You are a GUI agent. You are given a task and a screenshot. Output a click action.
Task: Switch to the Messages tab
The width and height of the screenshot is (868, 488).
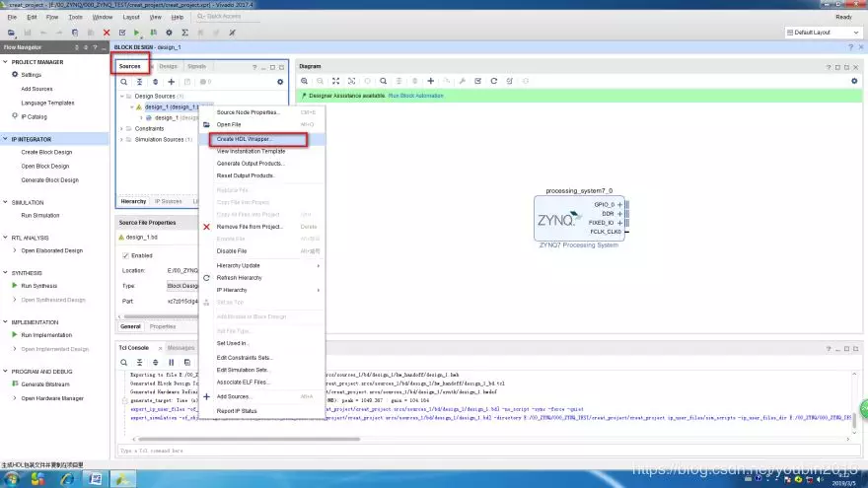tap(181, 348)
